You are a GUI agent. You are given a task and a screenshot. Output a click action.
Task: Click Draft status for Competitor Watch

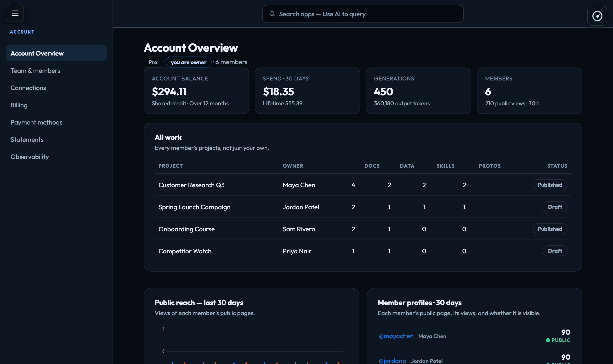(x=555, y=251)
